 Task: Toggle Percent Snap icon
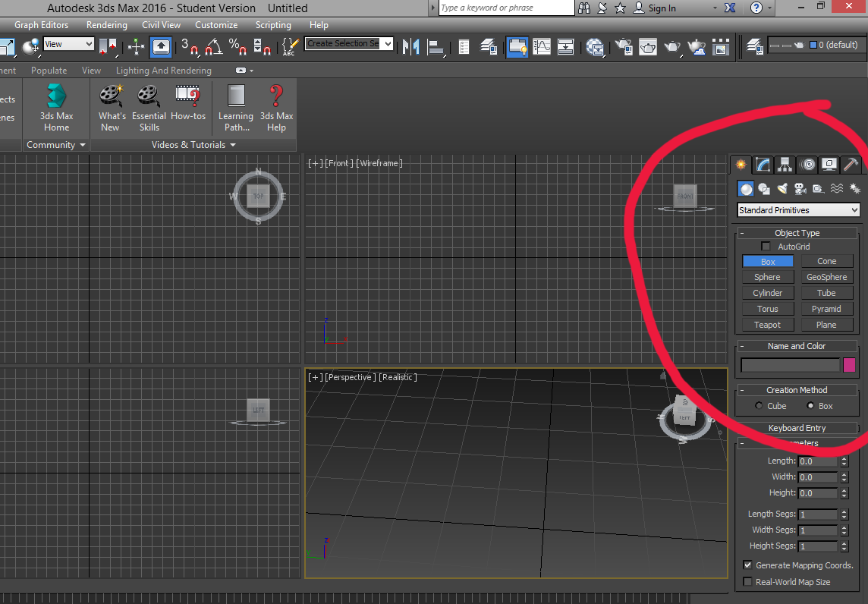(x=237, y=47)
